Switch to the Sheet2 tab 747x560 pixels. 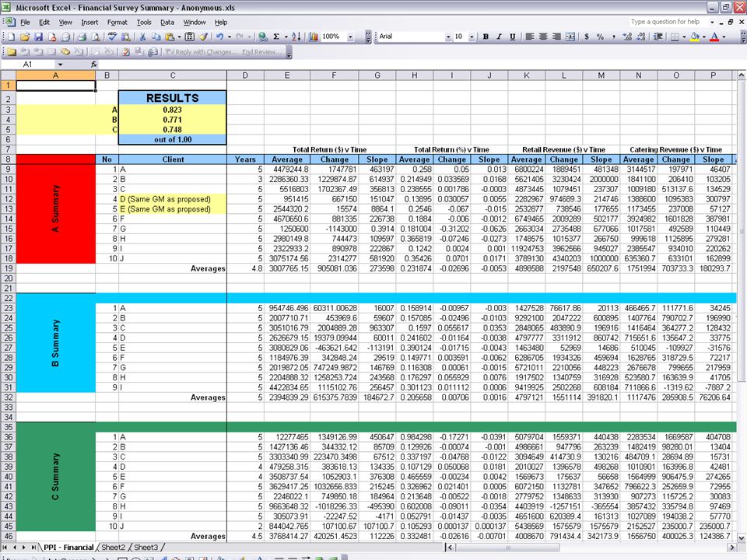tap(113, 547)
